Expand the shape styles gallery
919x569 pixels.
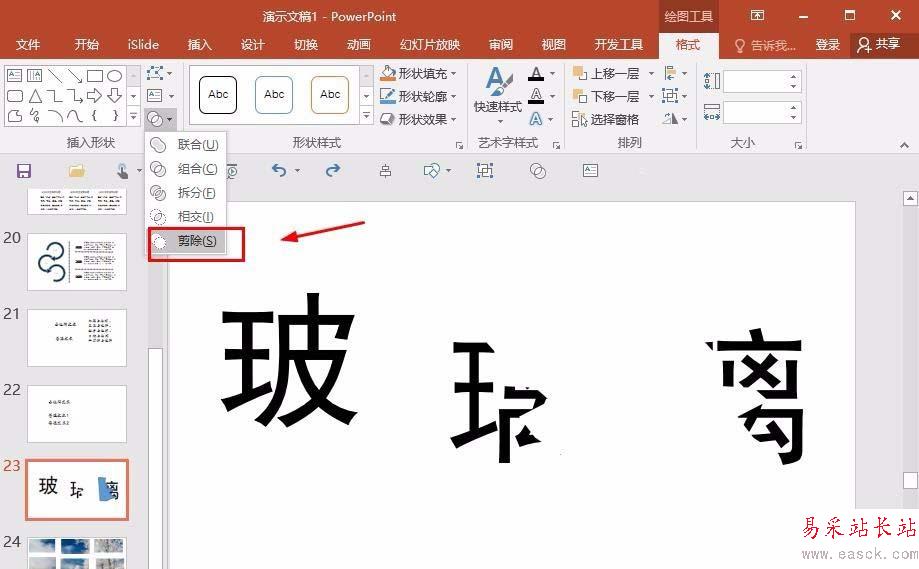(x=367, y=115)
